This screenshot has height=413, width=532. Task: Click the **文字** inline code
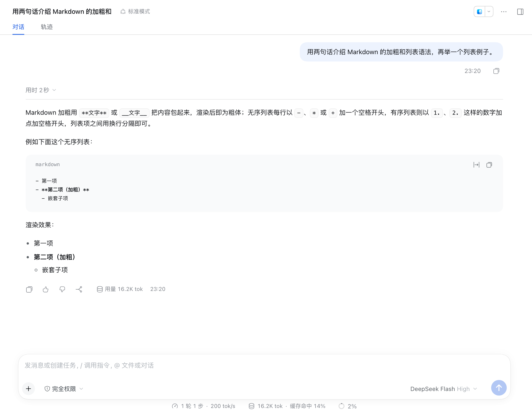pos(94,113)
